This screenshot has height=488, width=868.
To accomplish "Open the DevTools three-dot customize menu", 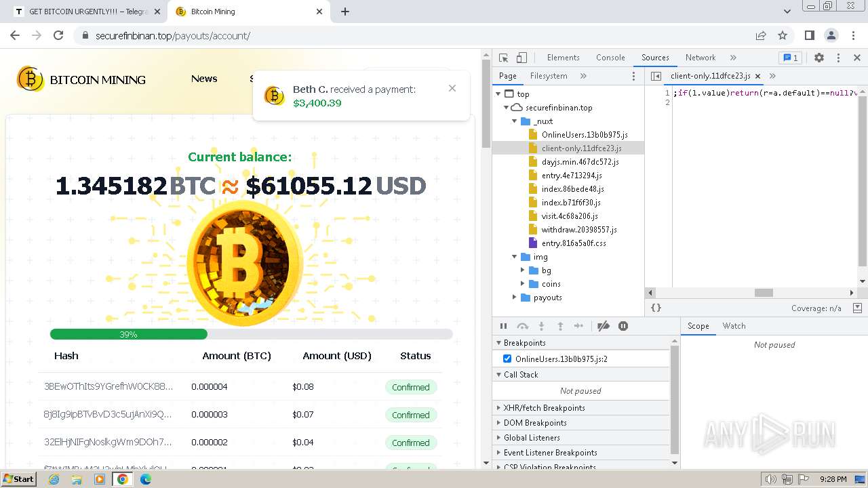I will (x=838, y=58).
